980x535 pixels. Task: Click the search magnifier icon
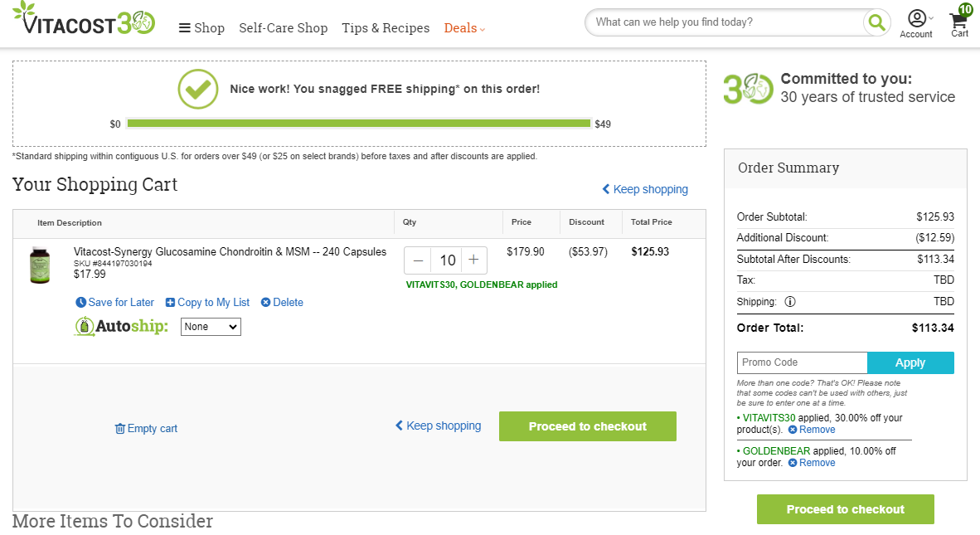pyautogui.click(x=876, y=23)
